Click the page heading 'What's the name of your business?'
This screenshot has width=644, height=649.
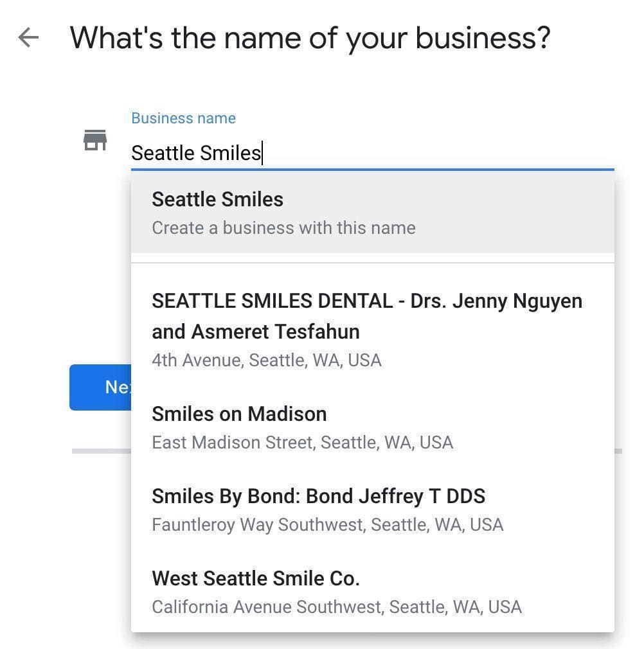click(310, 38)
